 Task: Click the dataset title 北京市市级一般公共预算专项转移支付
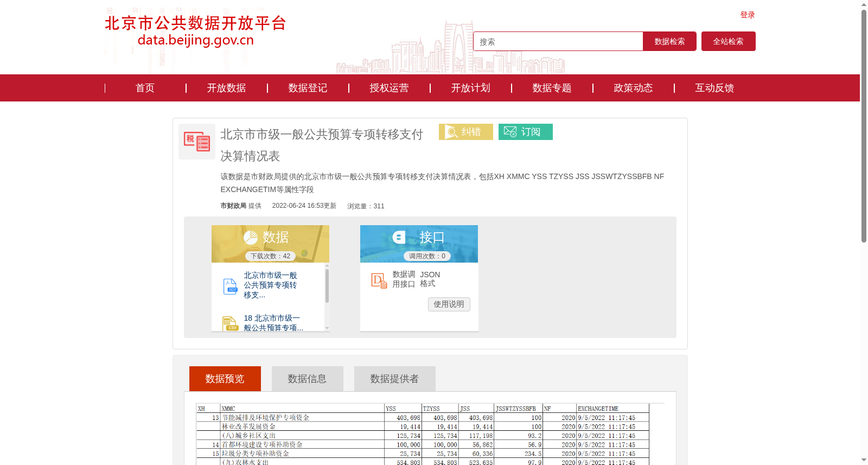coord(322,145)
